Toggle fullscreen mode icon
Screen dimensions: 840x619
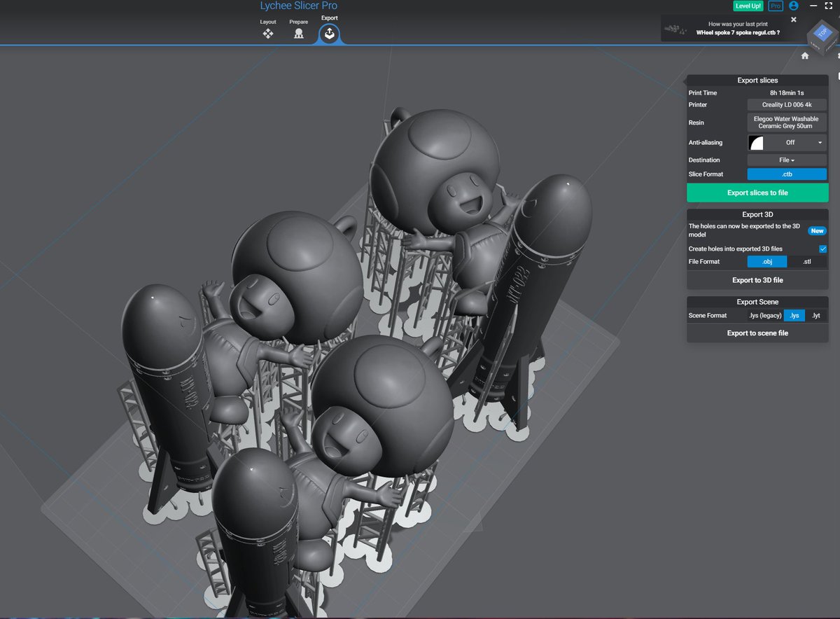(829, 6)
